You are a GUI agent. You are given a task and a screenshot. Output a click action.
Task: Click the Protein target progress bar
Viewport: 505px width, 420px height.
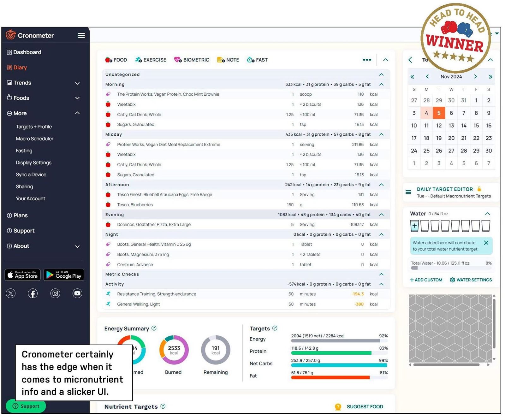pyautogui.click(x=339, y=353)
